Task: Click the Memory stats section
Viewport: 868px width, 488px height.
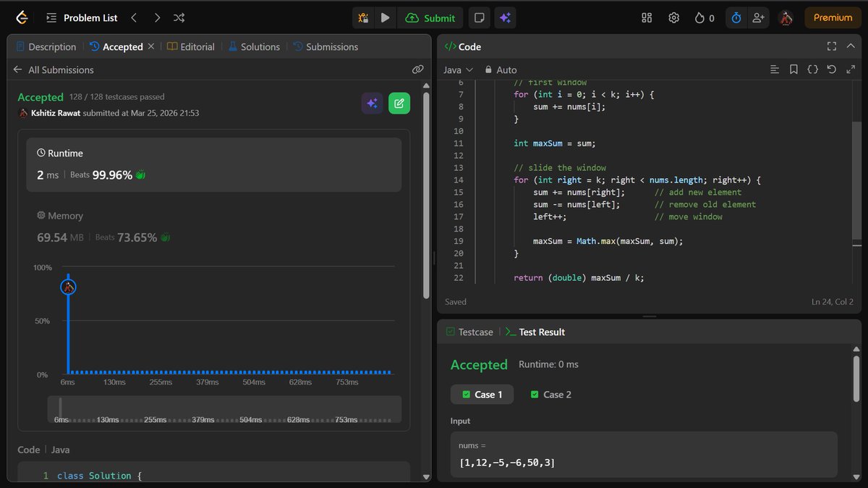Action: [214, 227]
